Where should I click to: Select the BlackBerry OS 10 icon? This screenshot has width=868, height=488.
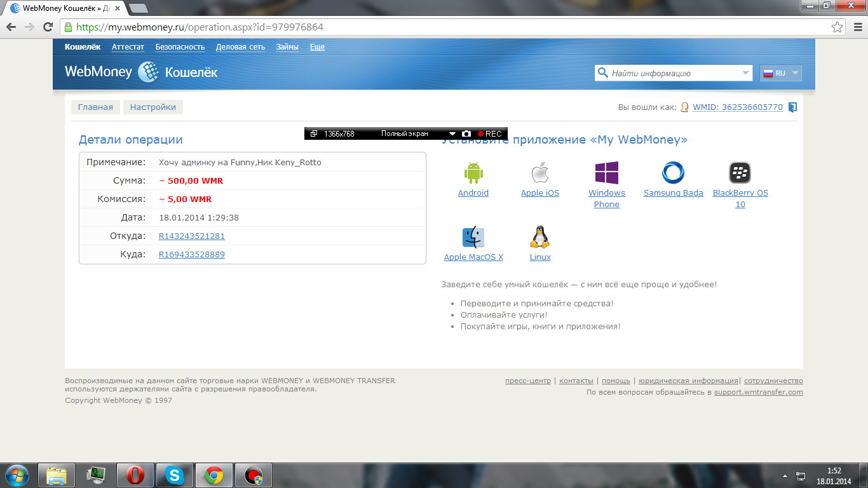[740, 172]
